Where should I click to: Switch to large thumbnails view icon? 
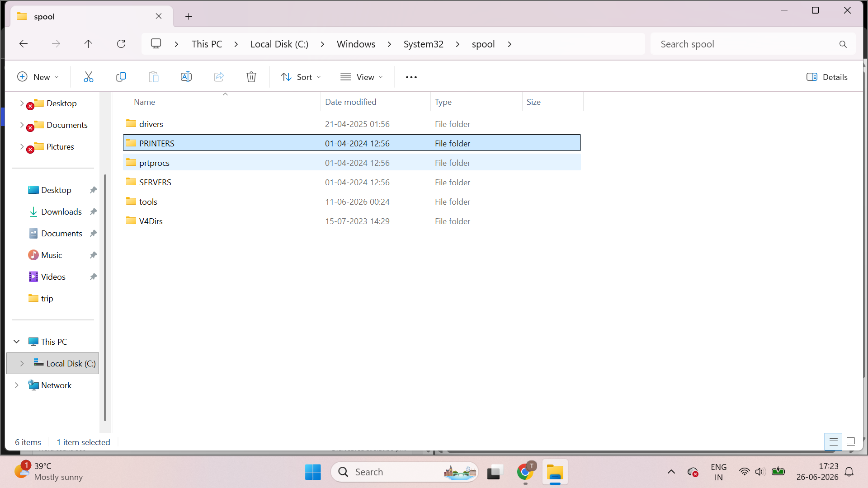pyautogui.click(x=851, y=442)
